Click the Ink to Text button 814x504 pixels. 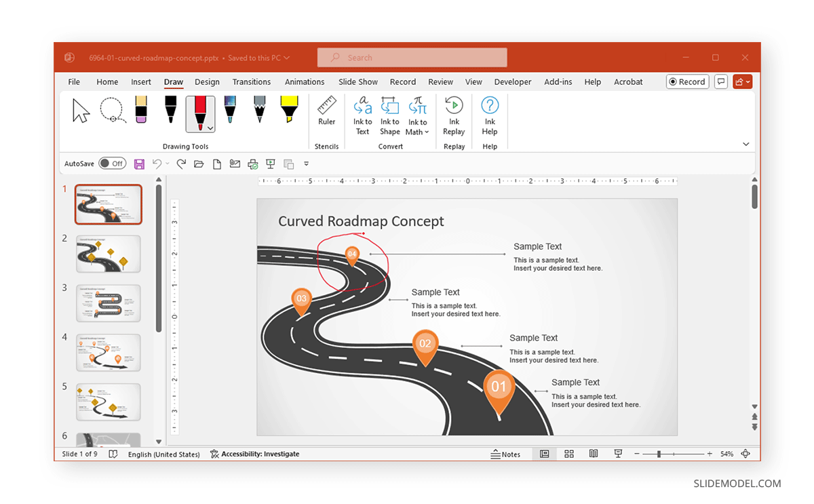point(363,115)
